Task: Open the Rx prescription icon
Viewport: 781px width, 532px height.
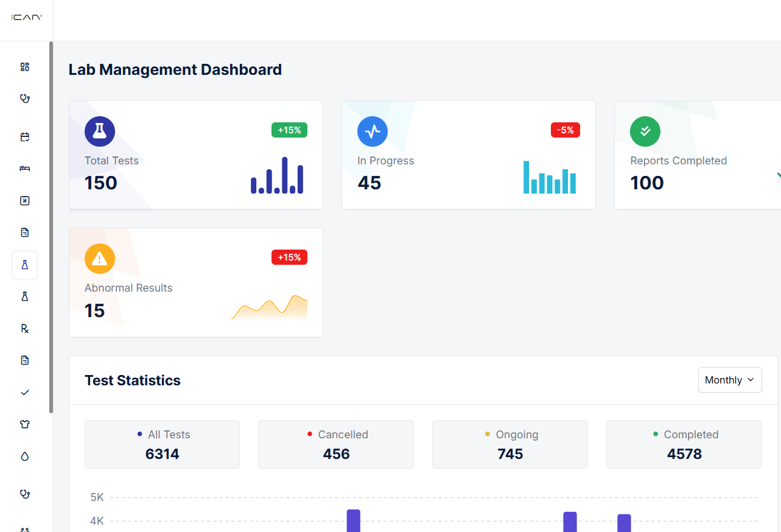Action: click(25, 329)
